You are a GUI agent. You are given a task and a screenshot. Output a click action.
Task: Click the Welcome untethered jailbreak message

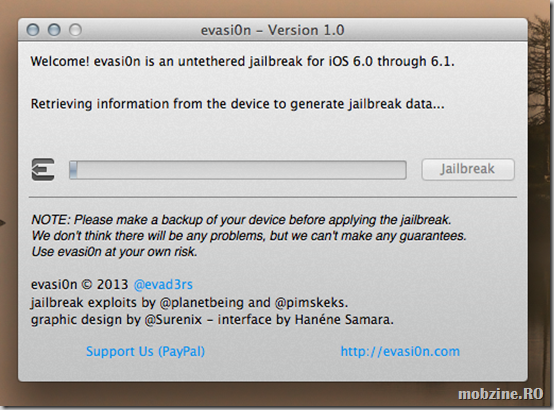tap(242, 62)
